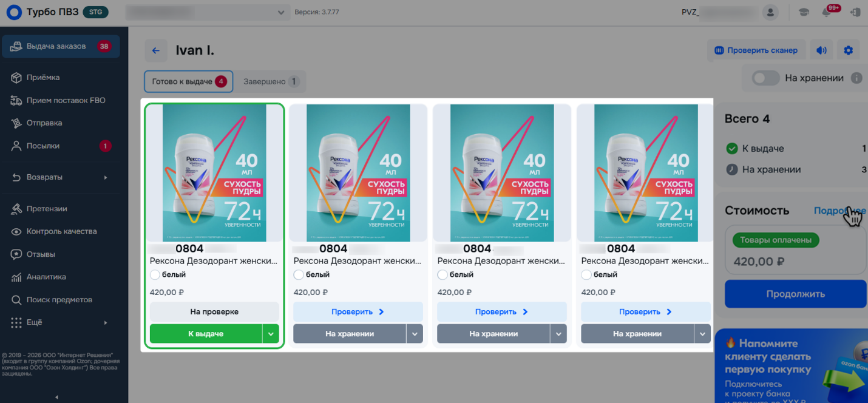Select белый radio in the second product card
868x403 pixels.
[299, 275]
